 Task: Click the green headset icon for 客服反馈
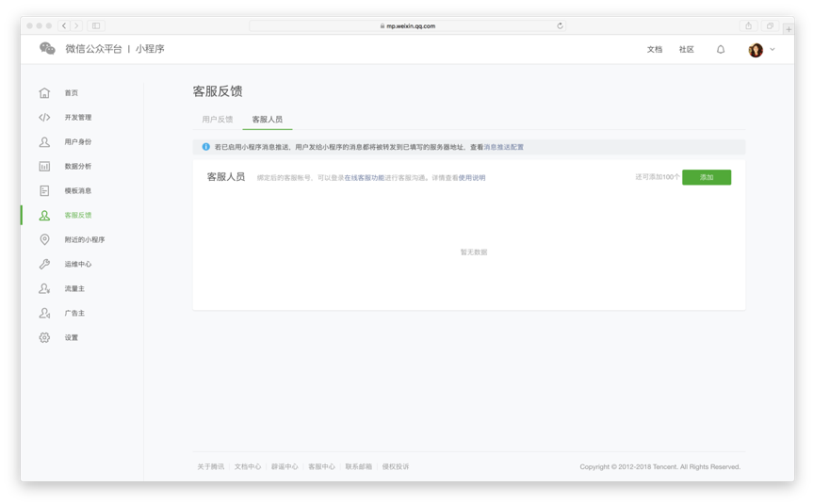[44, 216]
